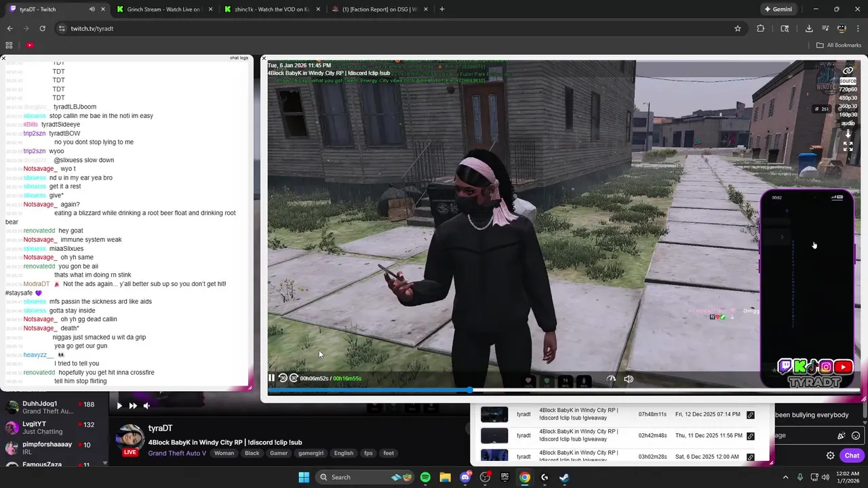Copy link using the chain icon in player
Image resolution: width=868 pixels, height=488 pixels.
tap(848, 70)
